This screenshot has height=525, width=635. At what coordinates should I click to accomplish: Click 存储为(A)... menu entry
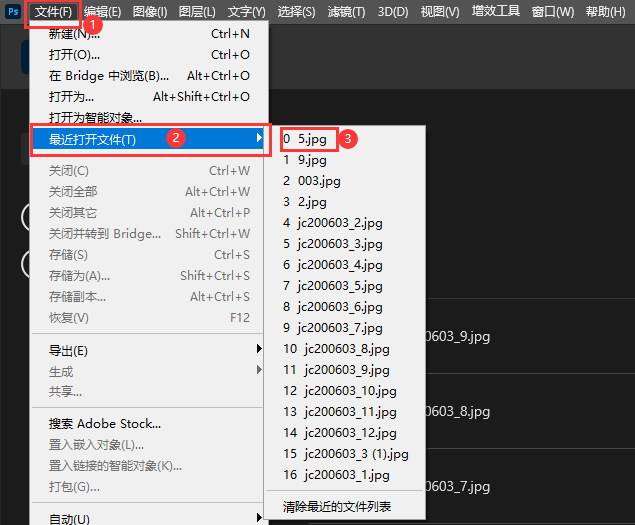[x=149, y=276]
